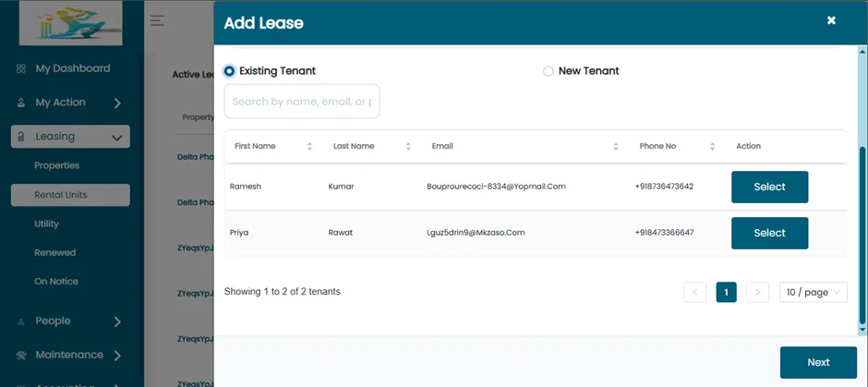Click the dialog vertical scrollbar

tap(862, 236)
